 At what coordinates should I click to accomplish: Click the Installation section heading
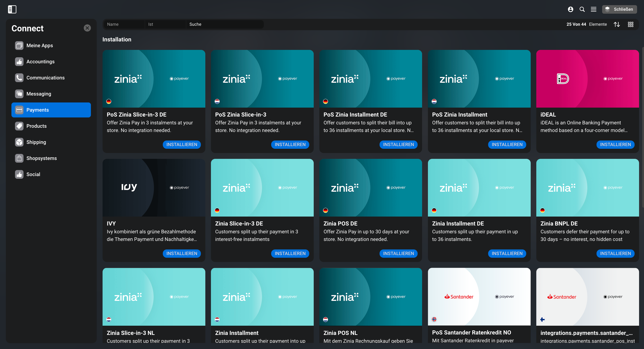pos(117,39)
